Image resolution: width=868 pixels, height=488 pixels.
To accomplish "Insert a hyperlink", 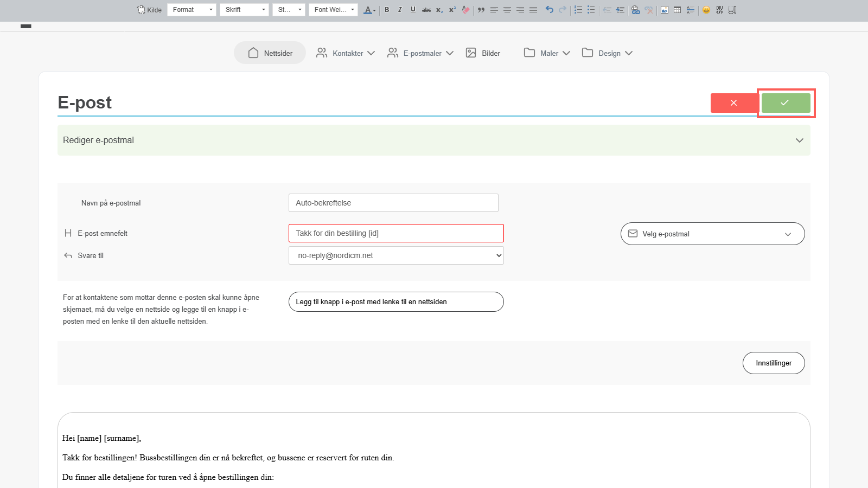I will click(636, 10).
